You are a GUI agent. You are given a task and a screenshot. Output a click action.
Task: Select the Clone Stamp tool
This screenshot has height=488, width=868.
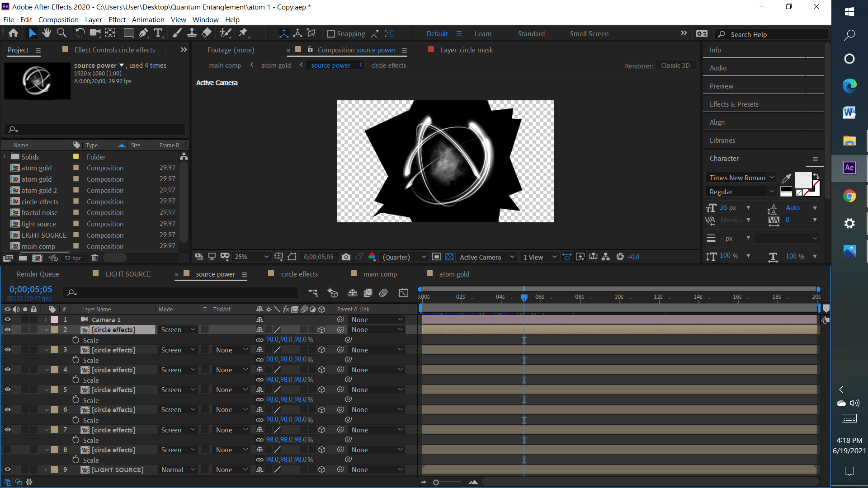coord(192,33)
